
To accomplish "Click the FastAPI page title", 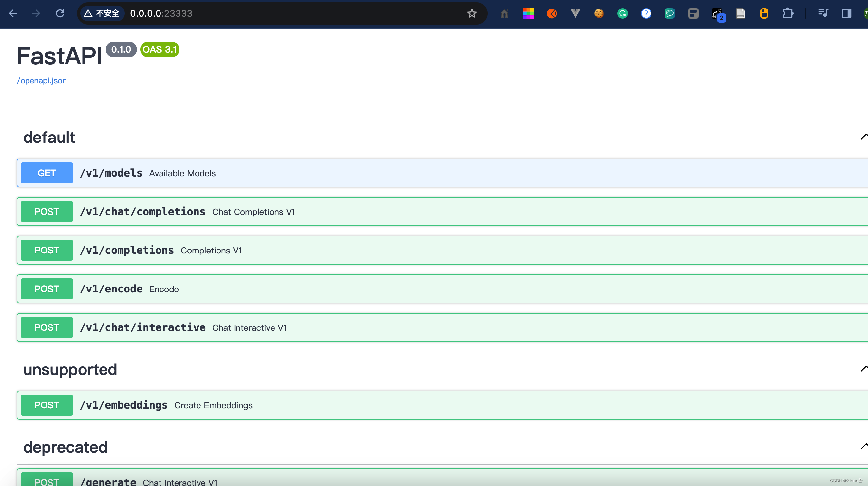I will point(59,56).
